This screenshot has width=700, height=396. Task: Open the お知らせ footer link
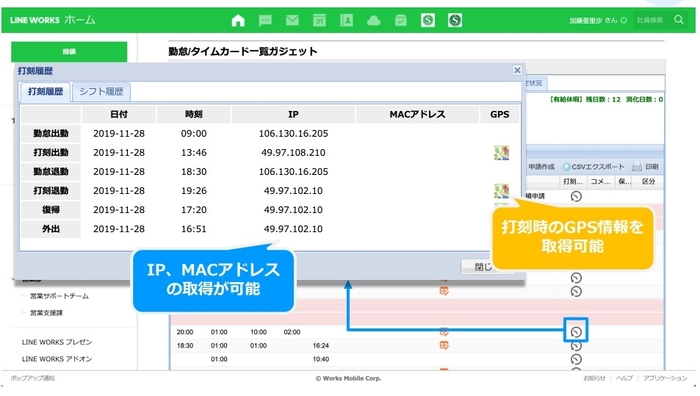[594, 378]
